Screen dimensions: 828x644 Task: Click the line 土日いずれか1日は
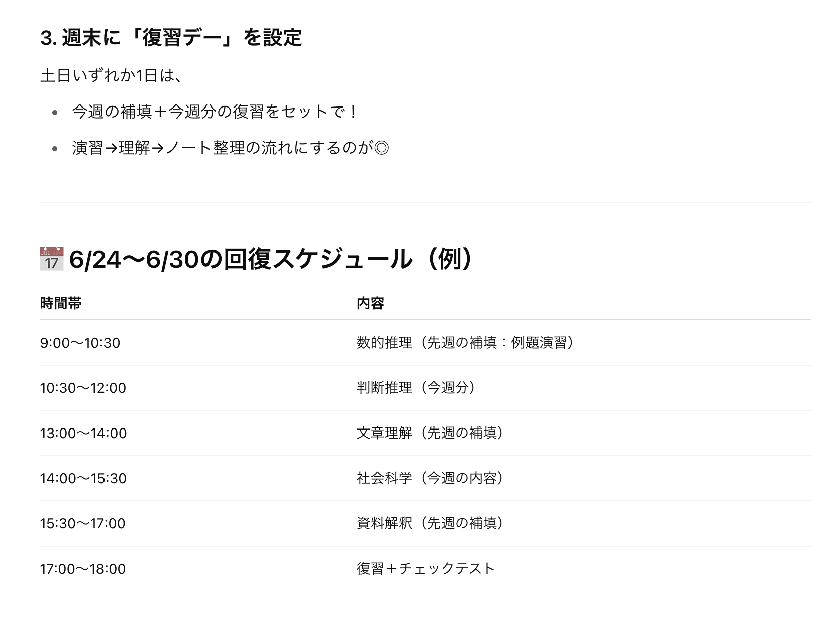[112, 76]
